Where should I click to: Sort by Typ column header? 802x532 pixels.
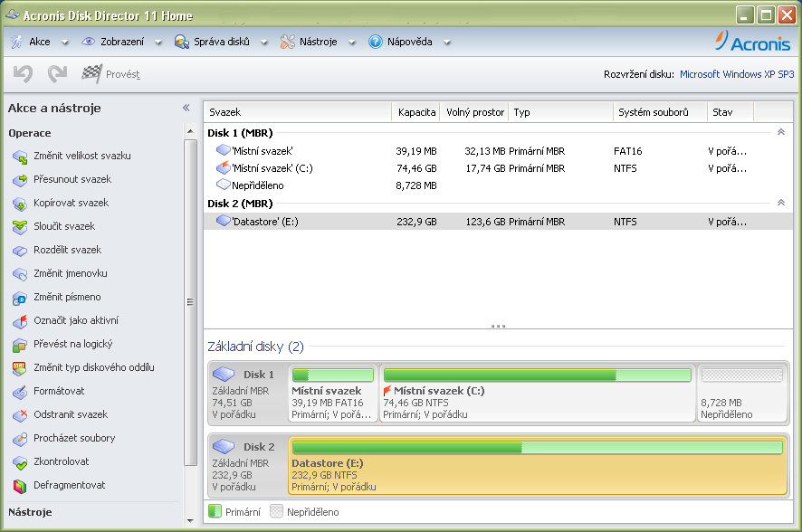click(x=560, y=112)
